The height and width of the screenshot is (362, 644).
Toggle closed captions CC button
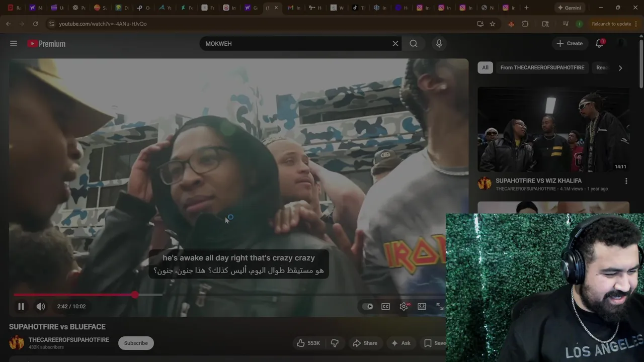click(x=385, y=306)
